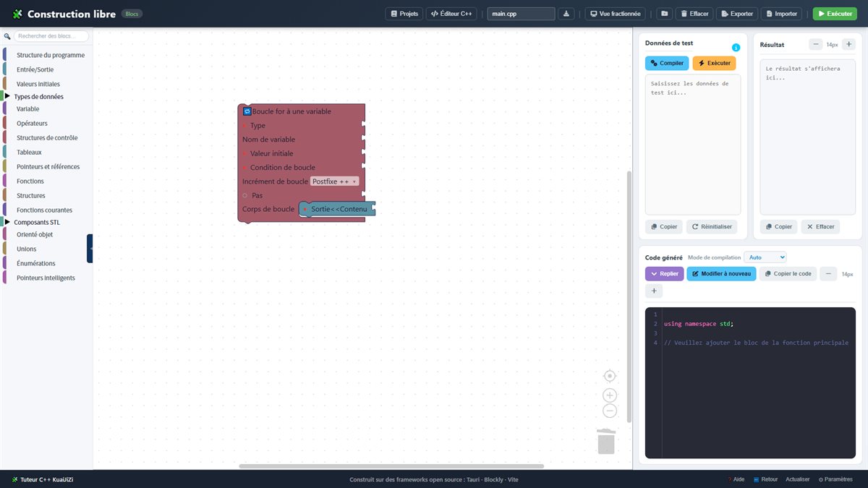Click Copier le code button
Image resolution: width=868 pixels, height=488 pixels.
click(788, 274)
